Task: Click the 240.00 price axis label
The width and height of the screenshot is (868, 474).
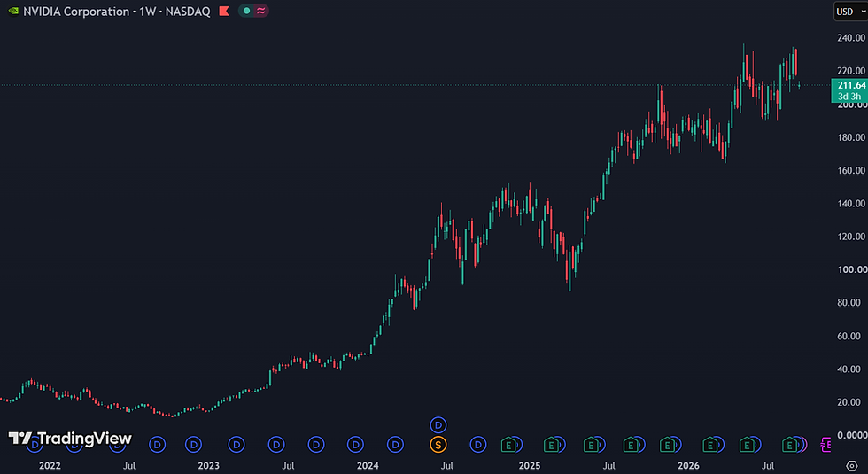Action: [x=851, y=37]
